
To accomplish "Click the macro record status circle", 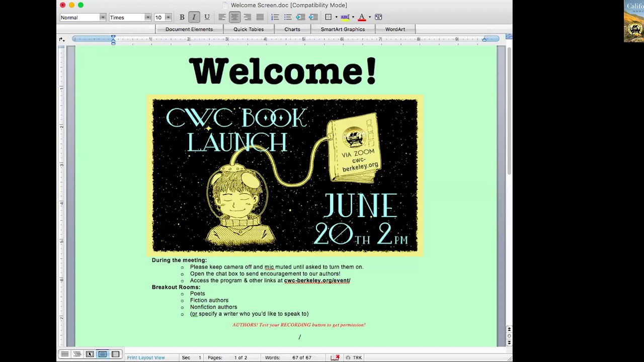I will click(348, 357).
